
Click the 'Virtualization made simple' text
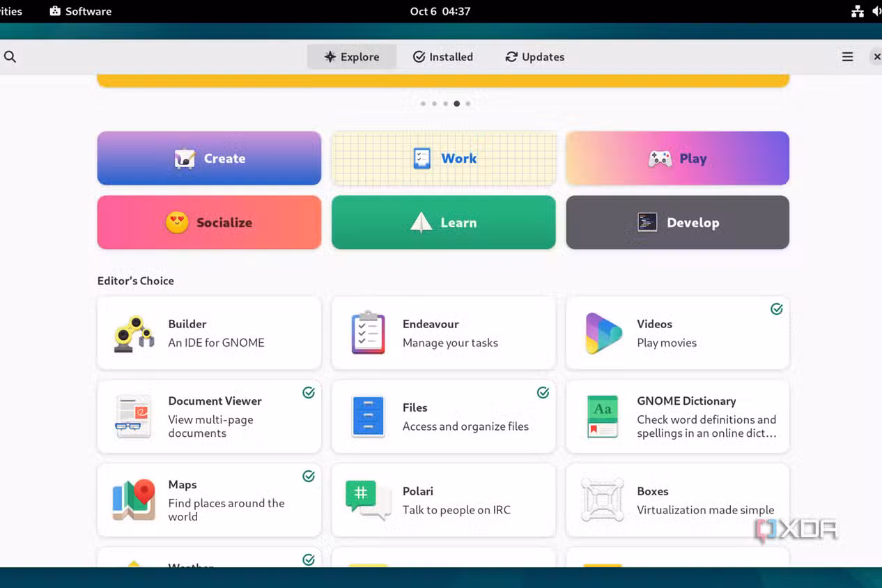tap(706, 510)
